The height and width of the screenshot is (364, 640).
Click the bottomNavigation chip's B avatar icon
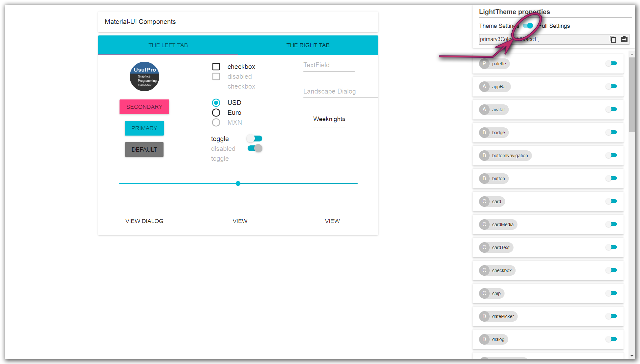click(484, 156)
